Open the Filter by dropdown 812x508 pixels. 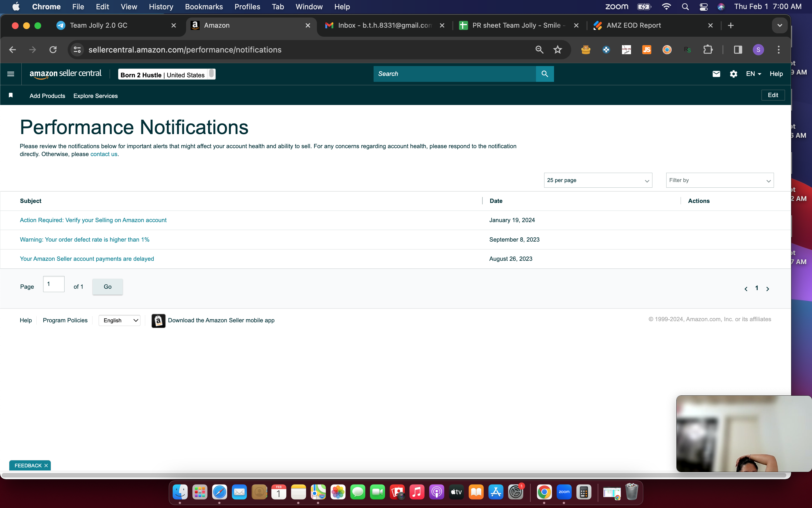point(720,180)
